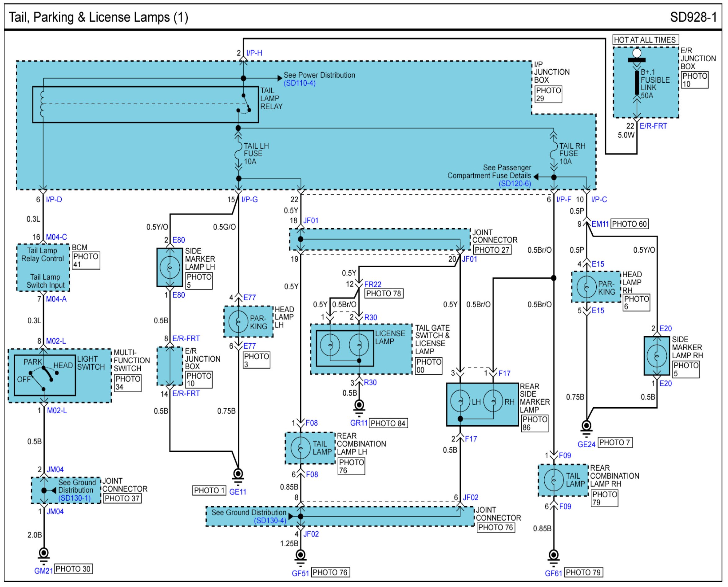This screenshot has height=587, width=728.
Task: Open PHOTO 29 box for I/P junction
Action: pyautogui.click(x=548, y=94)
